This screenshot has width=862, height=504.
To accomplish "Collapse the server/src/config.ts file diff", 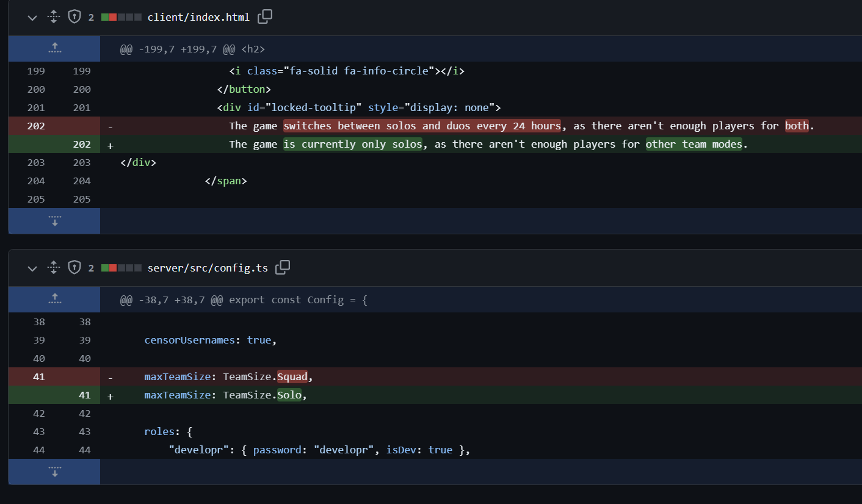I will (32, 268).
